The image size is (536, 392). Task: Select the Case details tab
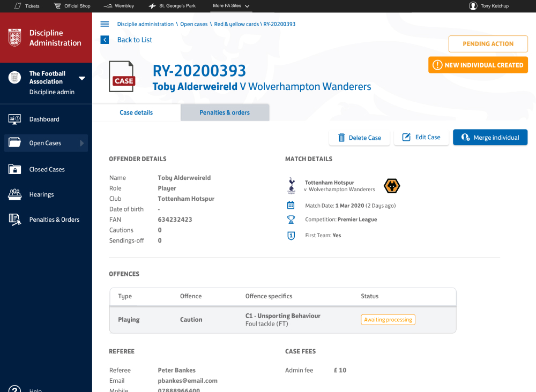click(x=136, y=112)
